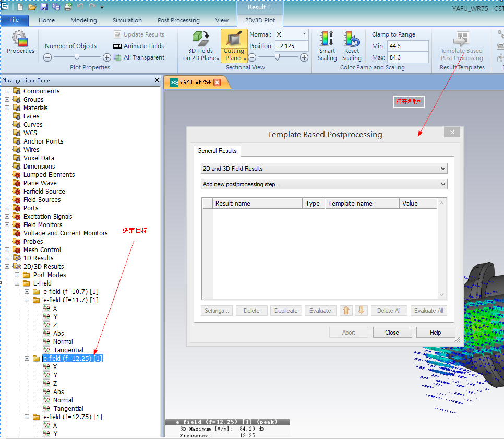Expand the e-field (f=10.7) [1] node
504x439 pixels.
(x=27, y=292)
